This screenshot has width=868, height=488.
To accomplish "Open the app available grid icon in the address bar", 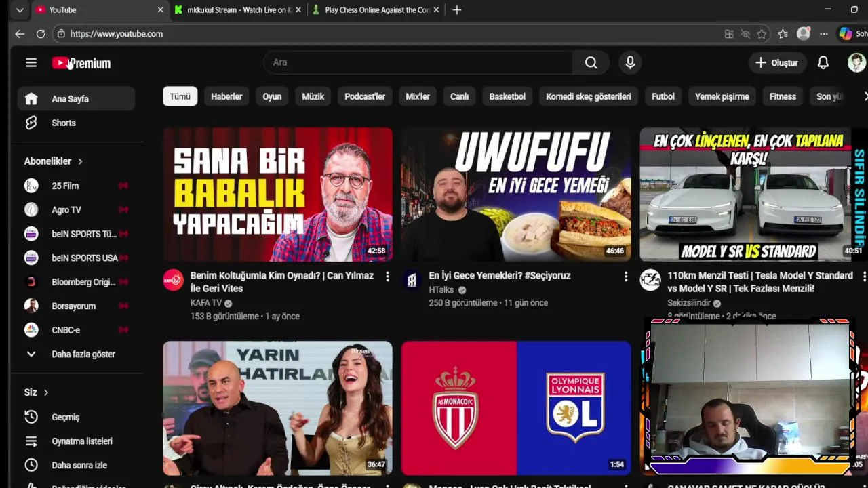I will click(729, 34).
